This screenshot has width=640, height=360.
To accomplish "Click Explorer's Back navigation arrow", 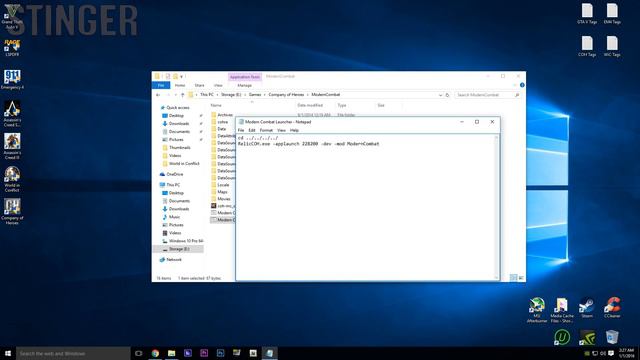I will (158, 95).
